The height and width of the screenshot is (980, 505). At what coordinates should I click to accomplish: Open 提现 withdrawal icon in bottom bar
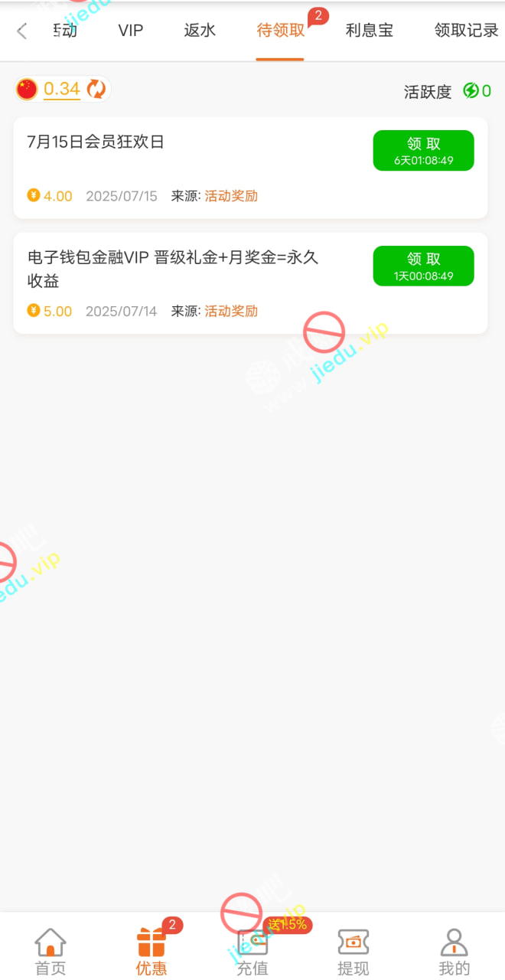pyautogui.click(x=353, y=942)
